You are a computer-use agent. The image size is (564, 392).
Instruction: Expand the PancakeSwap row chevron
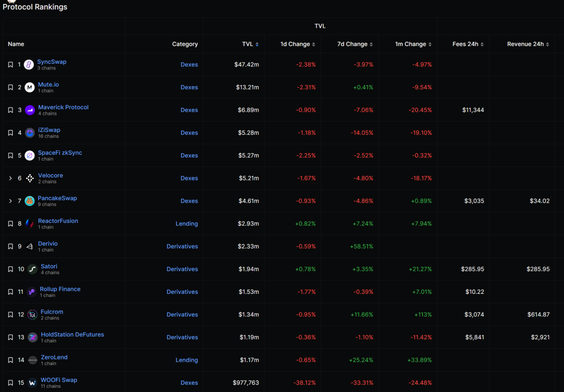(10, 201)
